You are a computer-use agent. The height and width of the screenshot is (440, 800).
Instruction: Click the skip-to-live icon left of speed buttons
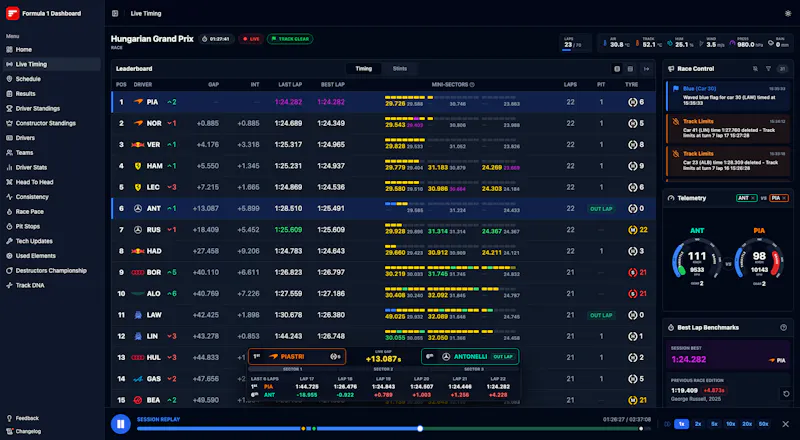pos(667,424)
